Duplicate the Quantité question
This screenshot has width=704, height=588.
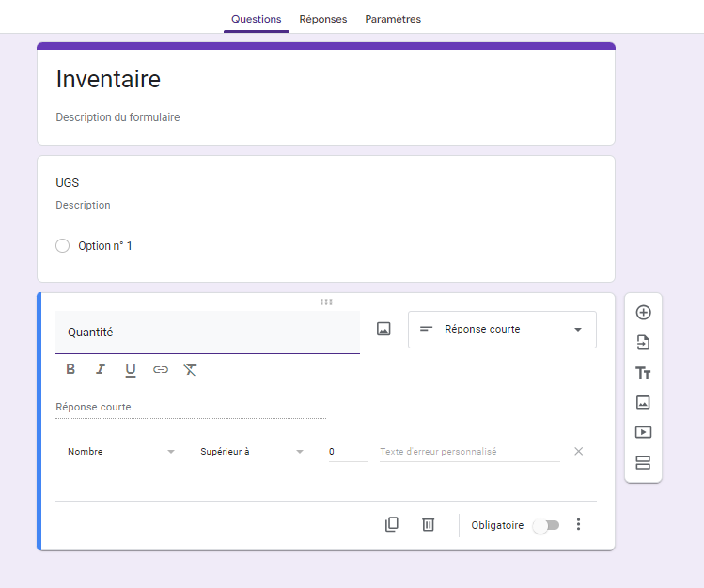[x=392, y=525]
